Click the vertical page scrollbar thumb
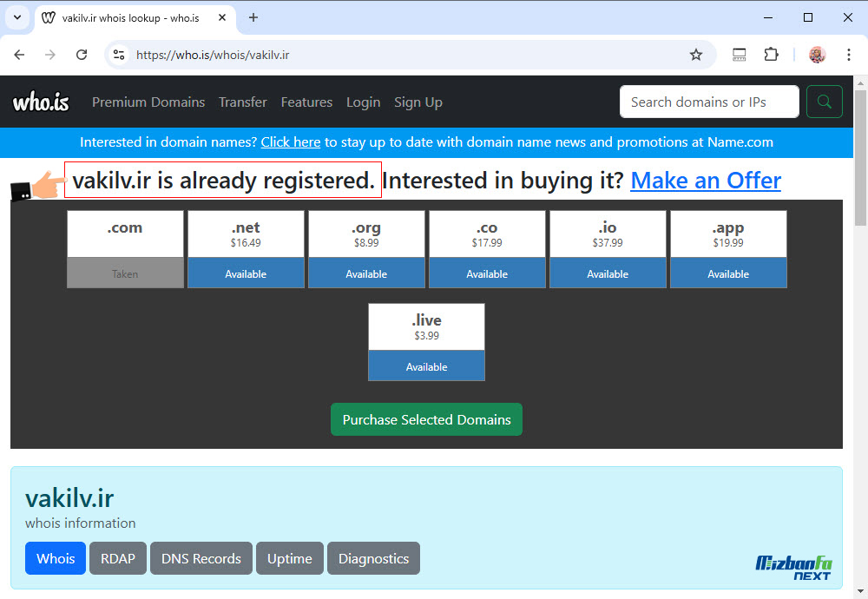 pos(860,158)
